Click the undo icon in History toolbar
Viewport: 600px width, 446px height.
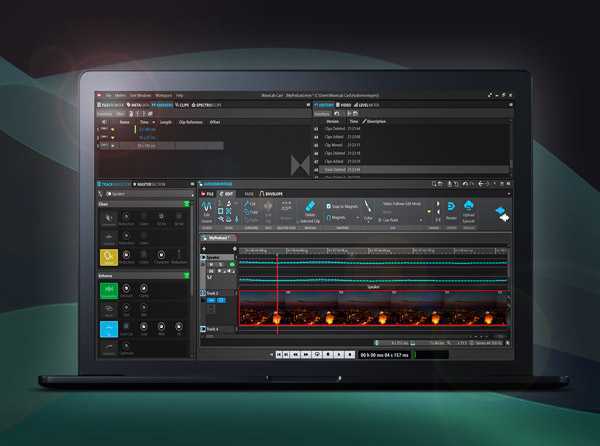337,114
